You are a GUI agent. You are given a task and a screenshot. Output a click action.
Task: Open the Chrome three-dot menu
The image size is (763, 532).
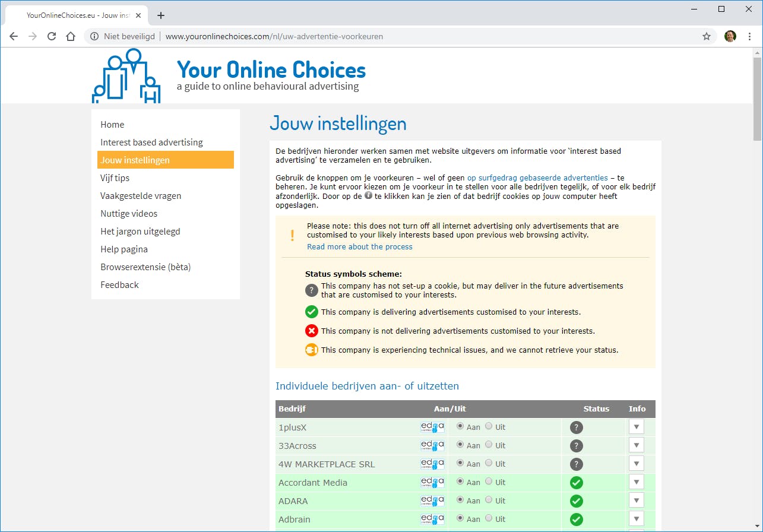(750, 36)
